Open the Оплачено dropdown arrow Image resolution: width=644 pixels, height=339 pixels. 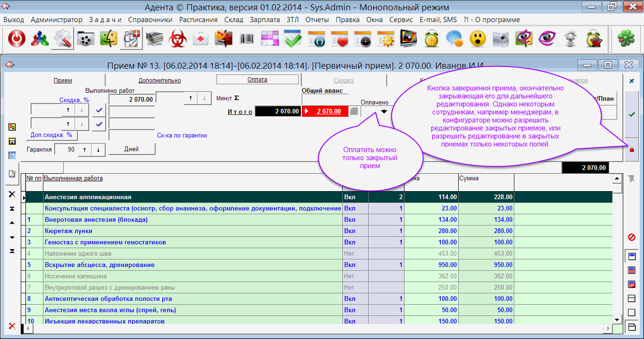pyautogui.click(x=384, y=112)
